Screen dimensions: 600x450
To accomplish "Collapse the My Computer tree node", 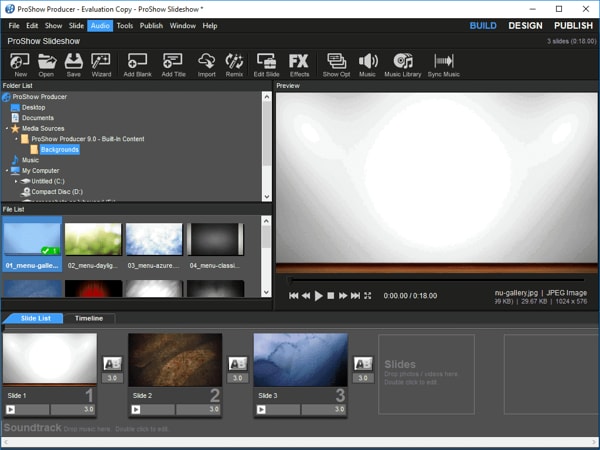I will (x=7, y=171).
